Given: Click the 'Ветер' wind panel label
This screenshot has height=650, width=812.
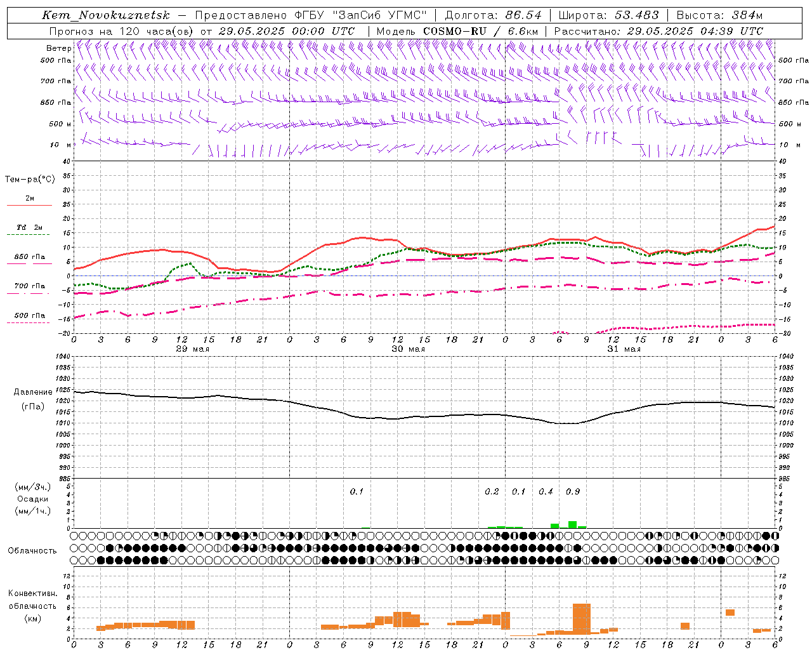Looking at the screenshot, I should click(58, 48).
